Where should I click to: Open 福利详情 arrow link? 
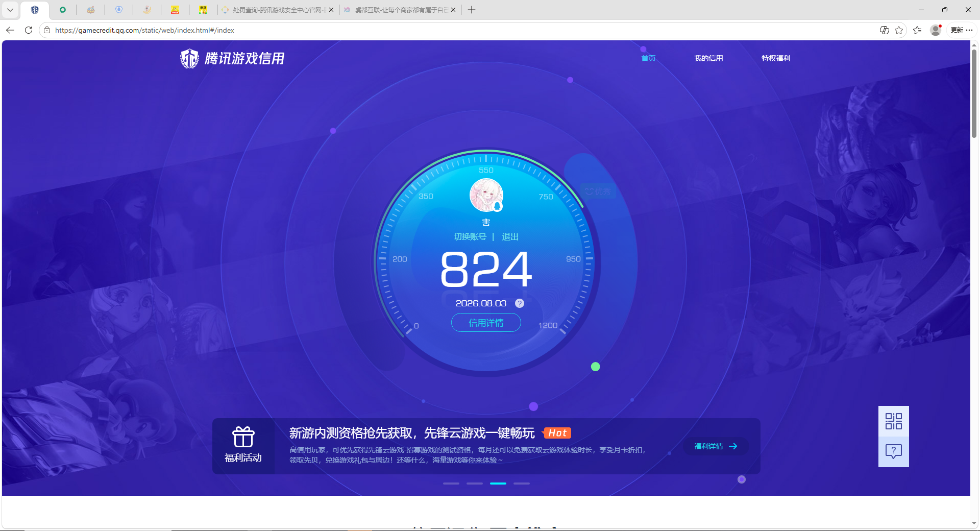[716, 446]
